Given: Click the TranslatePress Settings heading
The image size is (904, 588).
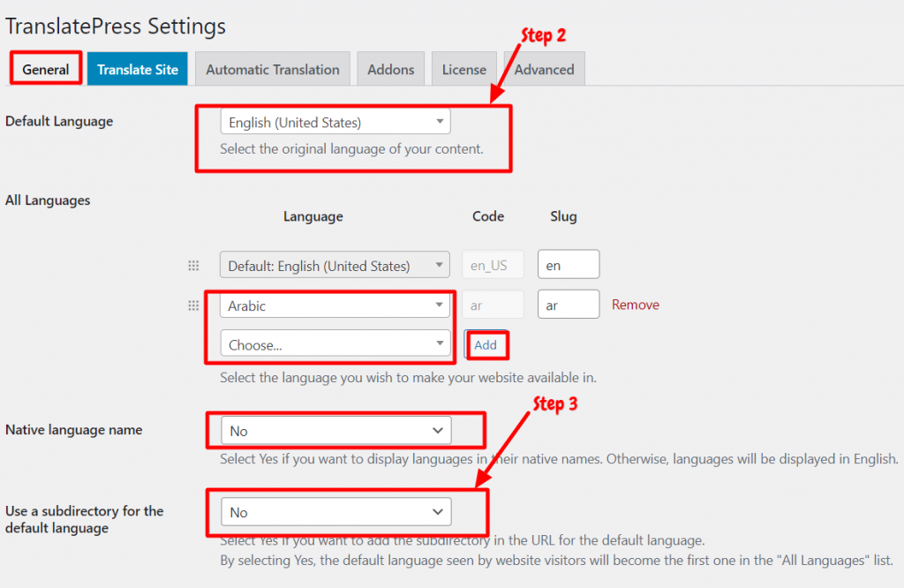Looking at the screenshot, I should 116,26.
